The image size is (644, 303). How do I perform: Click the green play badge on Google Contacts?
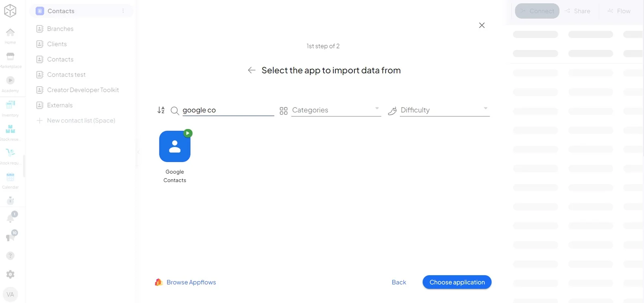tap(188, 133)
